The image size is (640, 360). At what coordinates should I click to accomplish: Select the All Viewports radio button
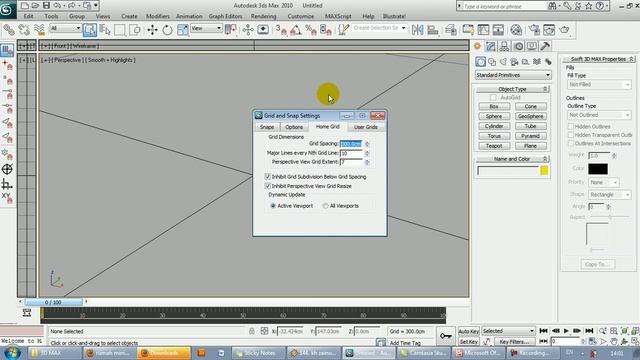(x=325, y=206)
